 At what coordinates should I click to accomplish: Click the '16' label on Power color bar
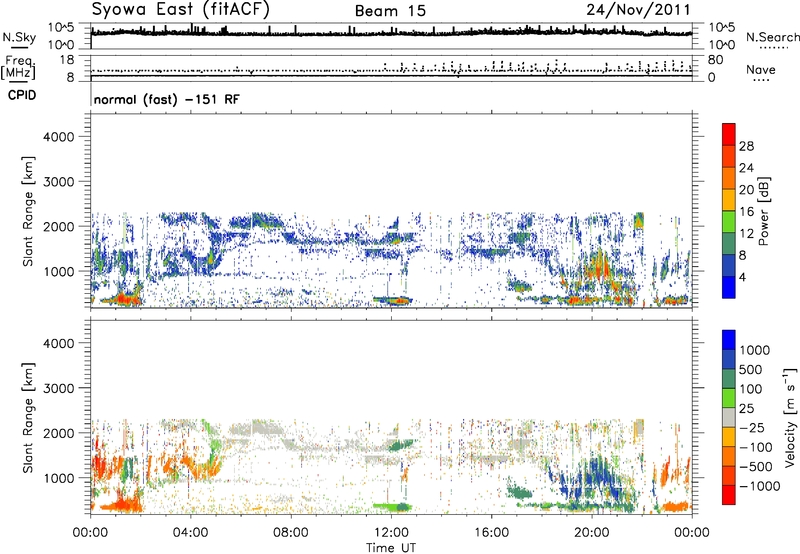click(x=746, y=212)
